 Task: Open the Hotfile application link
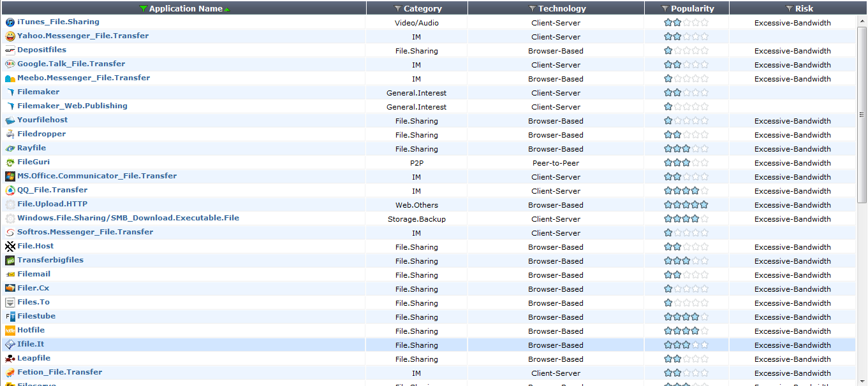point(31,330)
